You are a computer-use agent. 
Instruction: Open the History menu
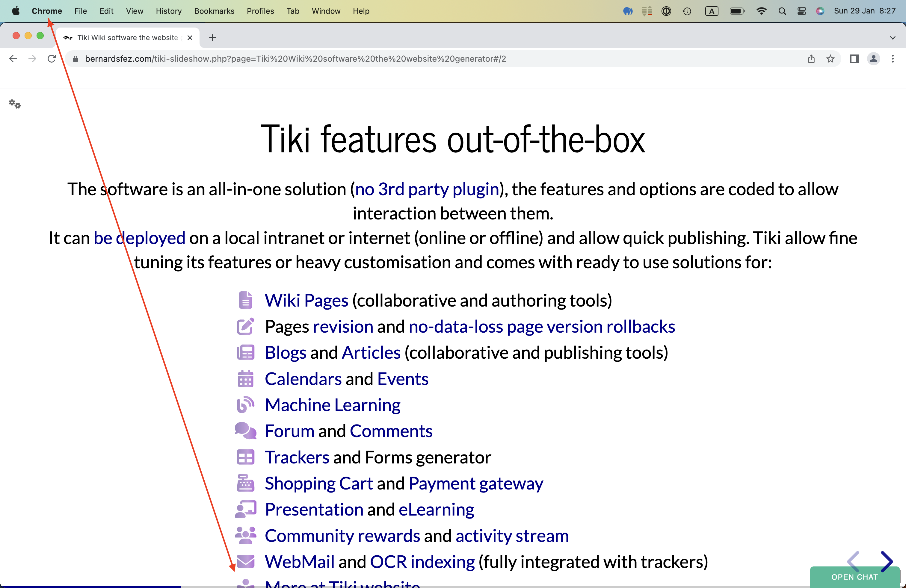pos(169,11)
